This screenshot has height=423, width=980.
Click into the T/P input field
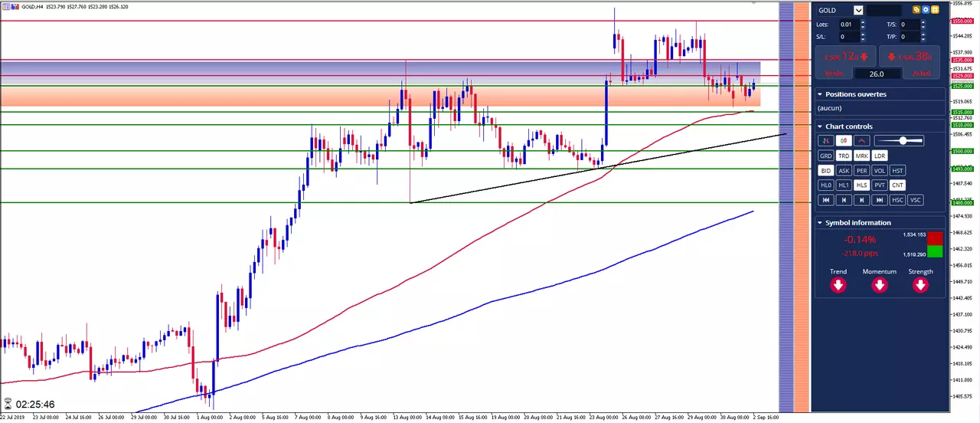[x=910, y=37]
